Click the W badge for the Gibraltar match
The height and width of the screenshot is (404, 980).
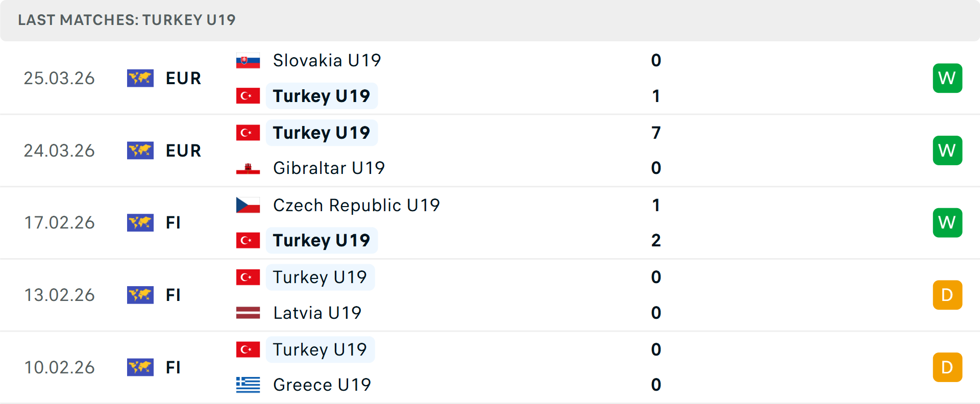(947, 150)
